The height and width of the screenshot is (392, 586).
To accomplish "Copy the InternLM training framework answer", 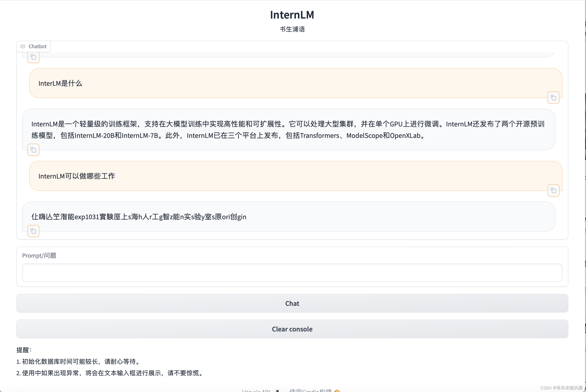I will pos(33,150).
